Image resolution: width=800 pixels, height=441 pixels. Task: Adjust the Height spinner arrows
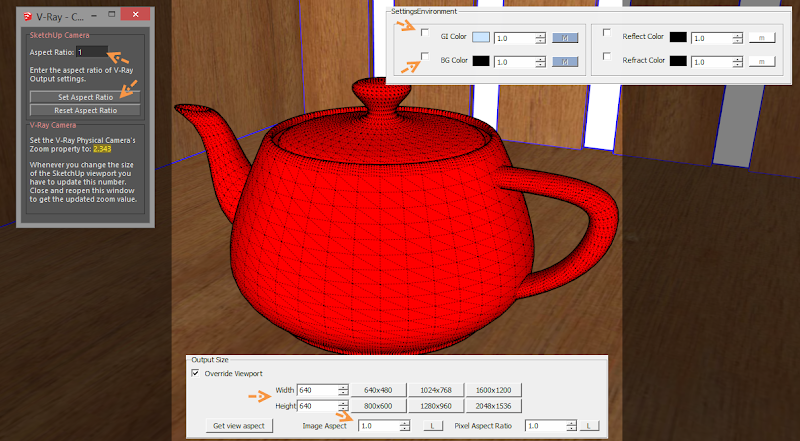pos(343,406)
